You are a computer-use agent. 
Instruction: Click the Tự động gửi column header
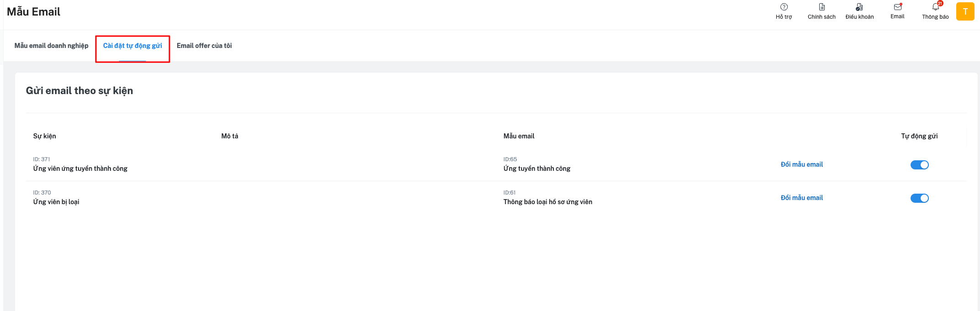(x=919, y=136)
